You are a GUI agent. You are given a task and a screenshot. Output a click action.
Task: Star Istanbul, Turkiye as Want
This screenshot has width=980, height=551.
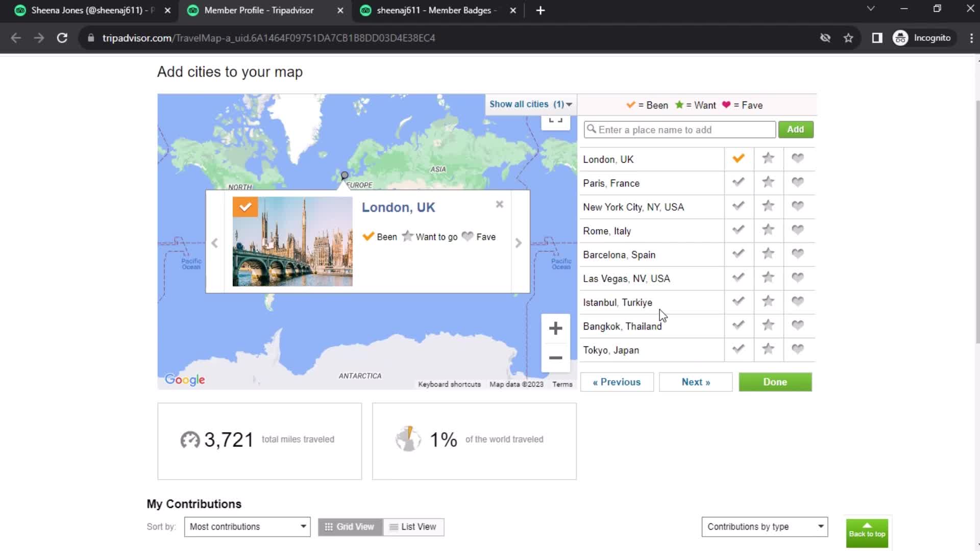[768, 302]
